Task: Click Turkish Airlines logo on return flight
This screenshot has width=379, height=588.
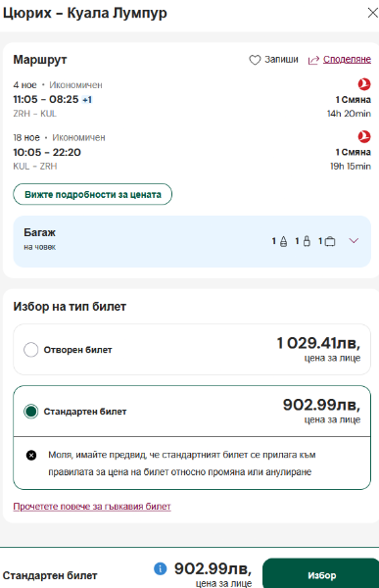Action: pos(364,136)
